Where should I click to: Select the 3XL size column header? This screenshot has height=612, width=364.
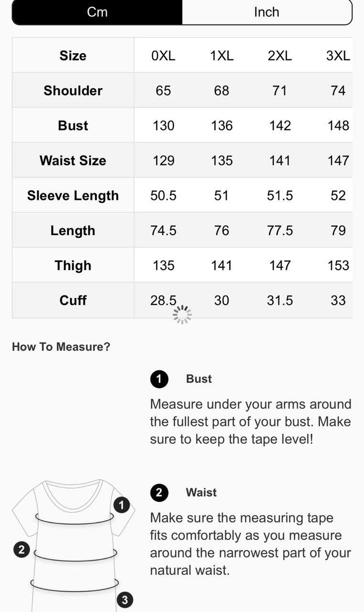[337, 55]
